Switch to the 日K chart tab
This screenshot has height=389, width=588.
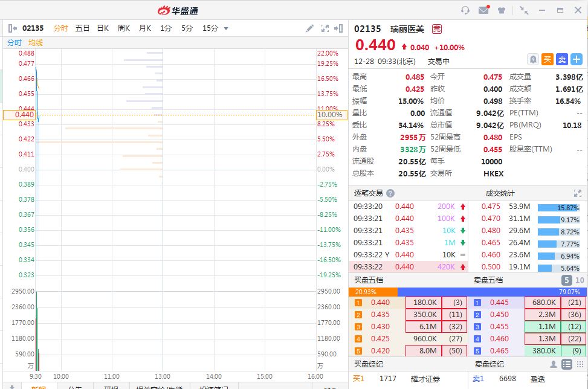(103, 28)
